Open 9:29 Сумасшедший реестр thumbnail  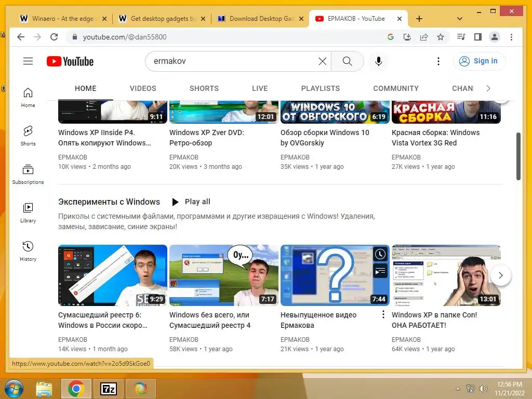click(x=113, y=275)
